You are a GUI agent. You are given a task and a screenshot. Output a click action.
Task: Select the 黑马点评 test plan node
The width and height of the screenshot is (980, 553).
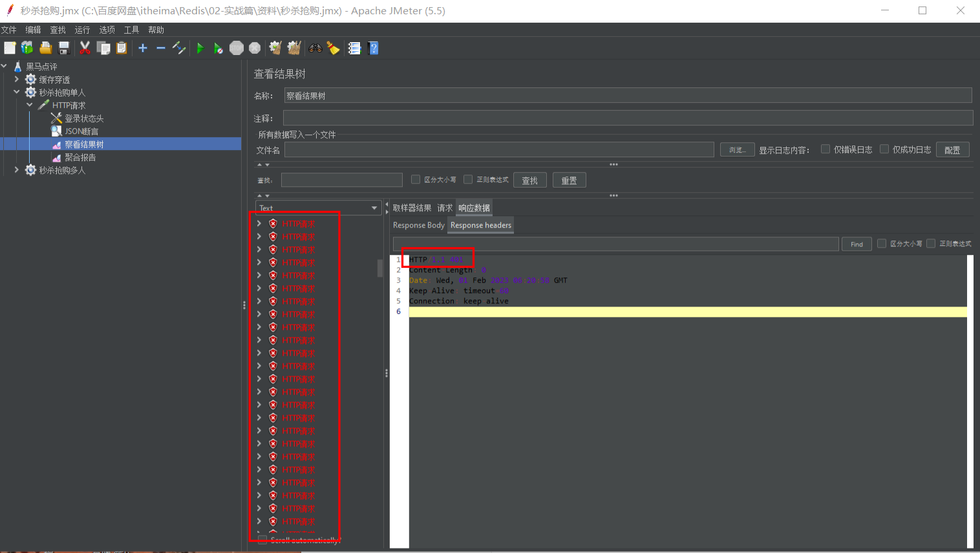[41, 67]
